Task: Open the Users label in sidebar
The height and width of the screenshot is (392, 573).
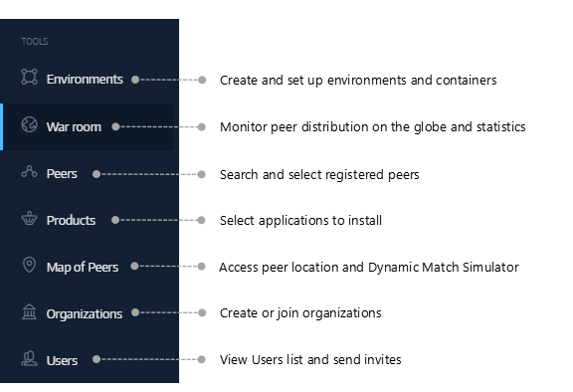Action: [x=62, y=360]
